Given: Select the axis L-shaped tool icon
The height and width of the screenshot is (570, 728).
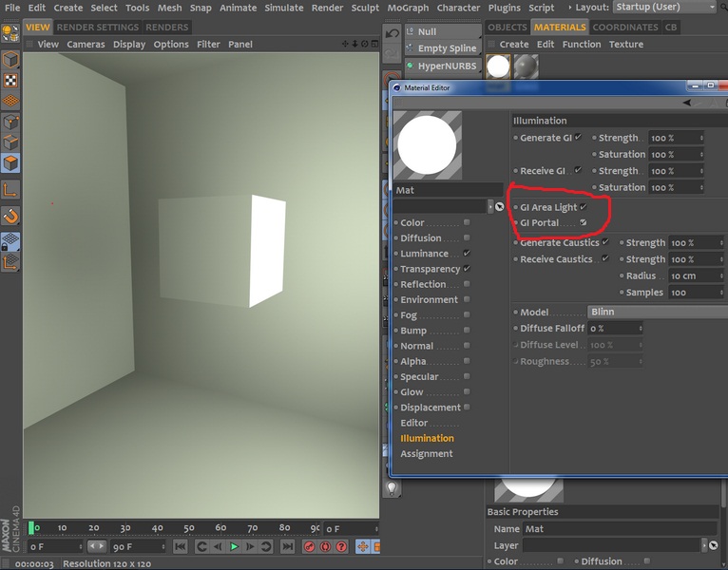Looking at the screenshot, I should pos(10,189).
